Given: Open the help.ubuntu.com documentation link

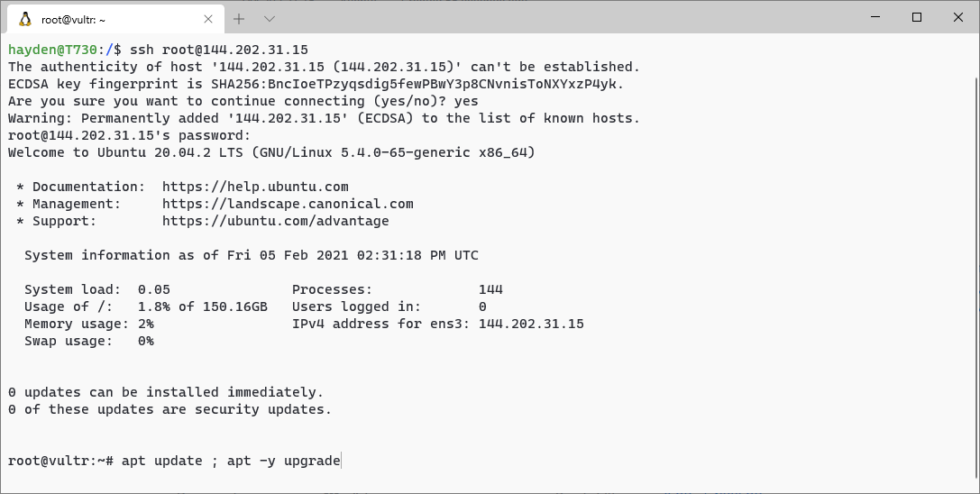Looking at the screenshot, I should [255, 187].
